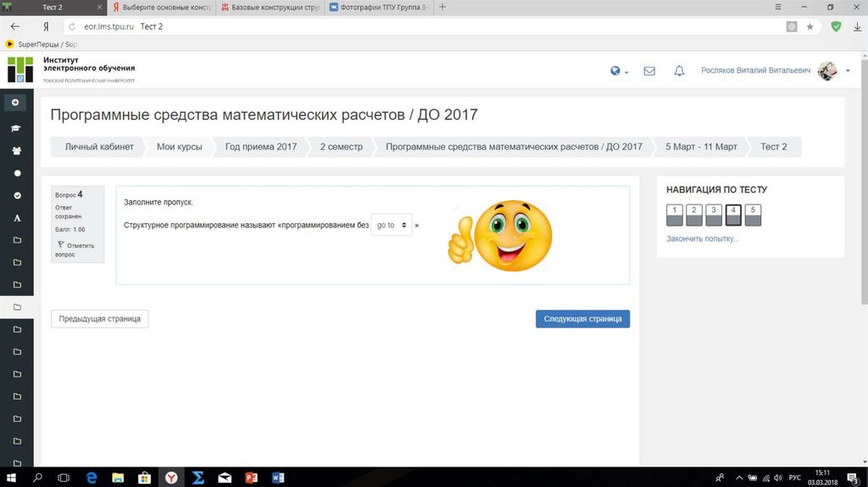Open a new browser tab

pyautogui.click(x=442, y=7)
